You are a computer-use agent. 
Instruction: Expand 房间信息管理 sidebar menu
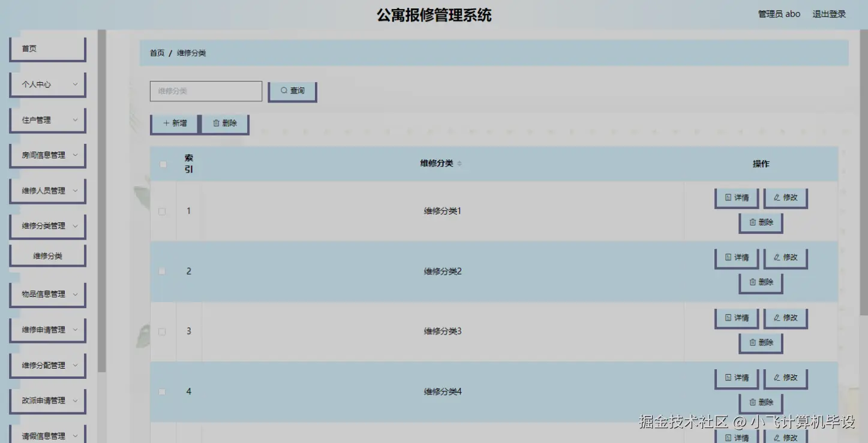47,155
